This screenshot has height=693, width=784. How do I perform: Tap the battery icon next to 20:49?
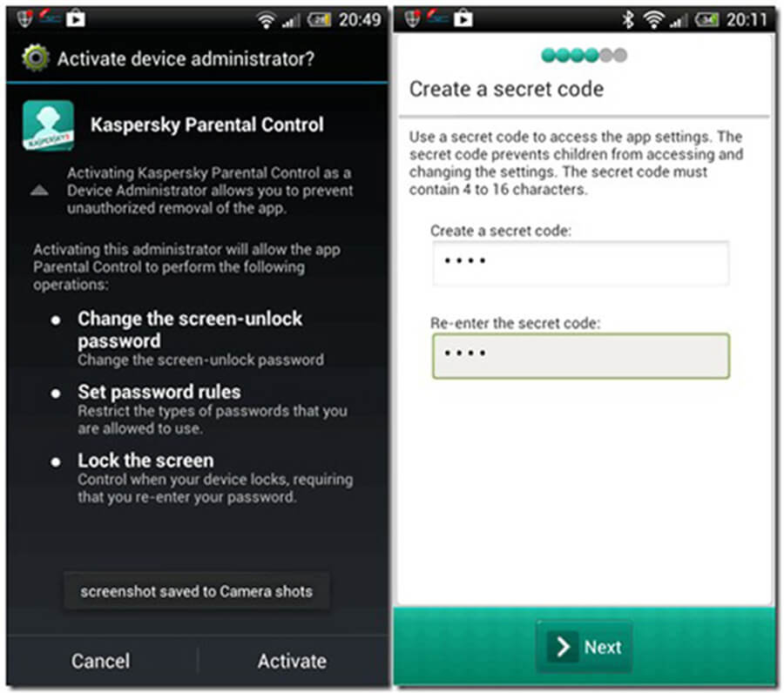[x=320, y=20]
